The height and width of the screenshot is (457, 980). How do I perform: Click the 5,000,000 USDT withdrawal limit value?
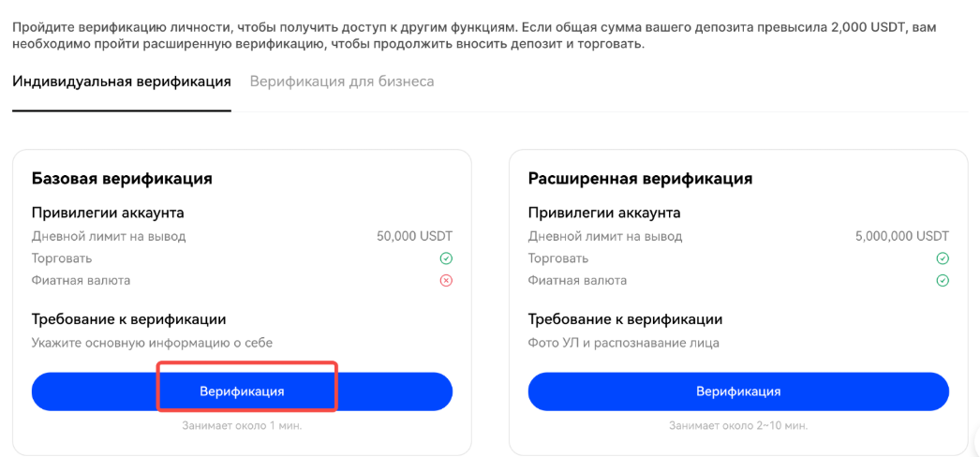pos(902,237)
